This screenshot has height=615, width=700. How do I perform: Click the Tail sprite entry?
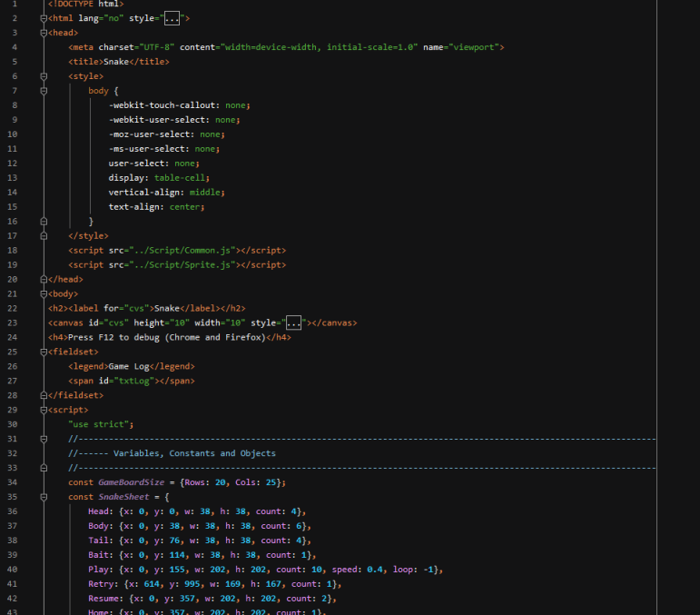point(200,541)
